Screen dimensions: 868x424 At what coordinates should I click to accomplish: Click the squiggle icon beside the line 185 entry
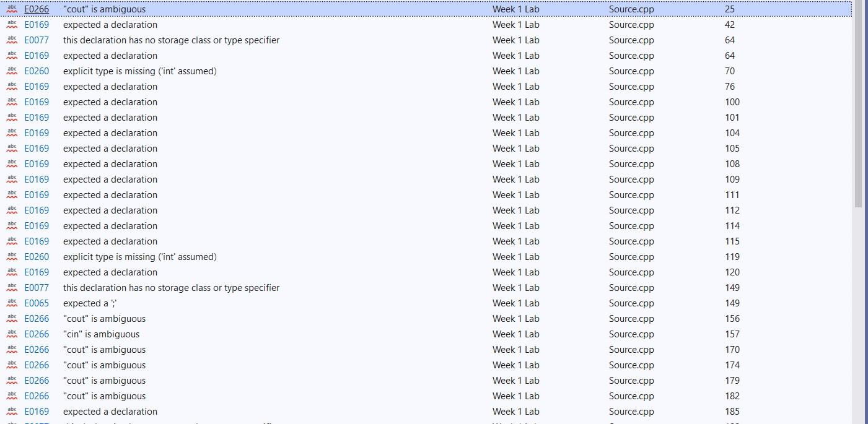coord(11,411)
